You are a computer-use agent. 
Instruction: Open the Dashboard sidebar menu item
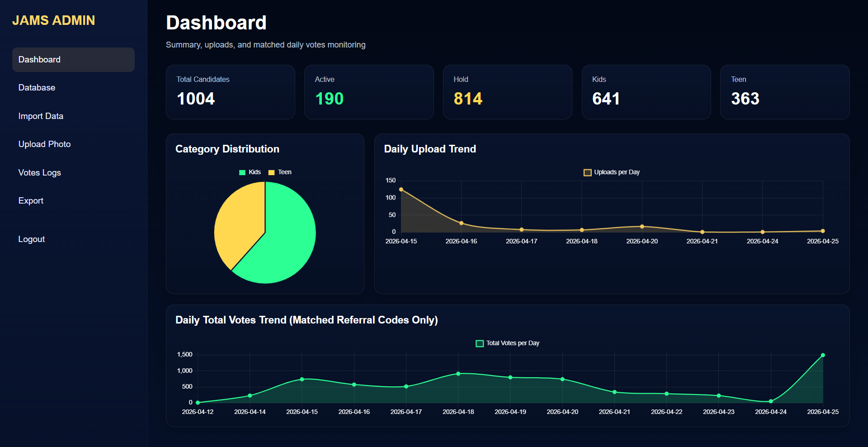(x=73, y=60)
